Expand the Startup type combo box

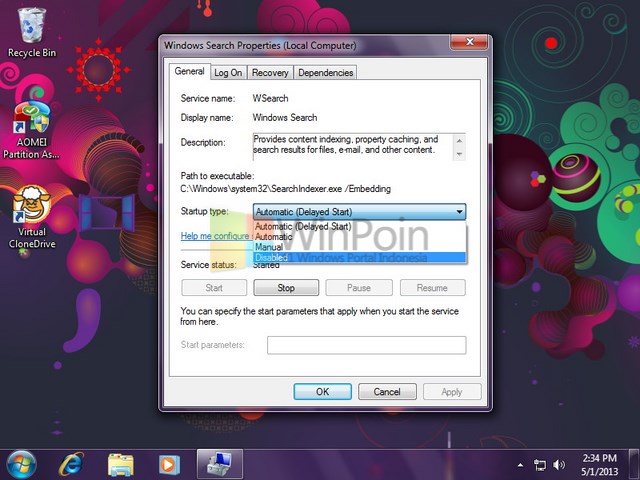(x=359, y=212)
